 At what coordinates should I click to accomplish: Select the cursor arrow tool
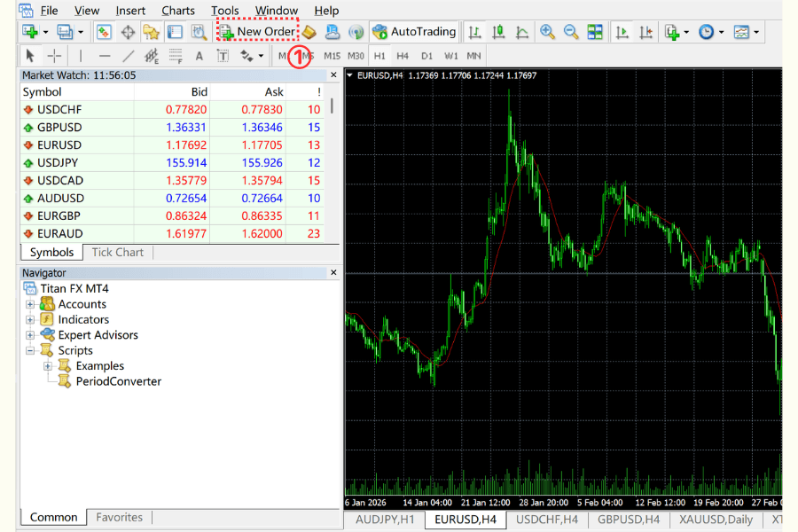point(29,56)
